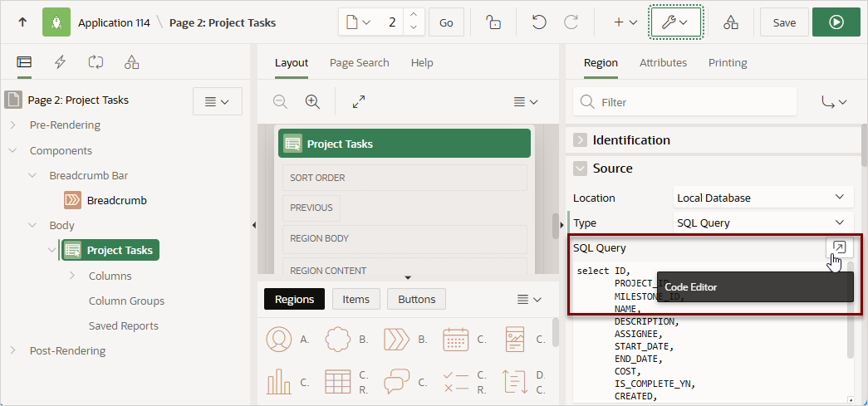Collapse the Components node
868x406 pixels.
tap(12, 150)
